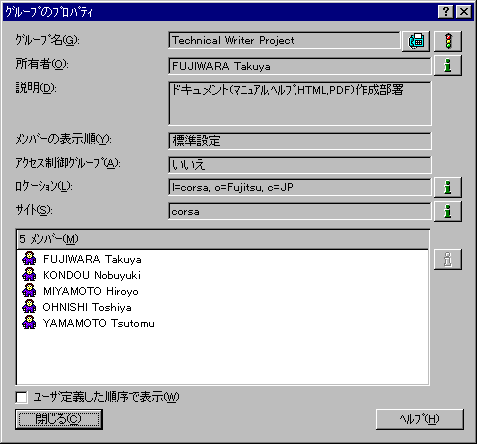
Task: Open info button beside site corsa
Action: point(448,211)
